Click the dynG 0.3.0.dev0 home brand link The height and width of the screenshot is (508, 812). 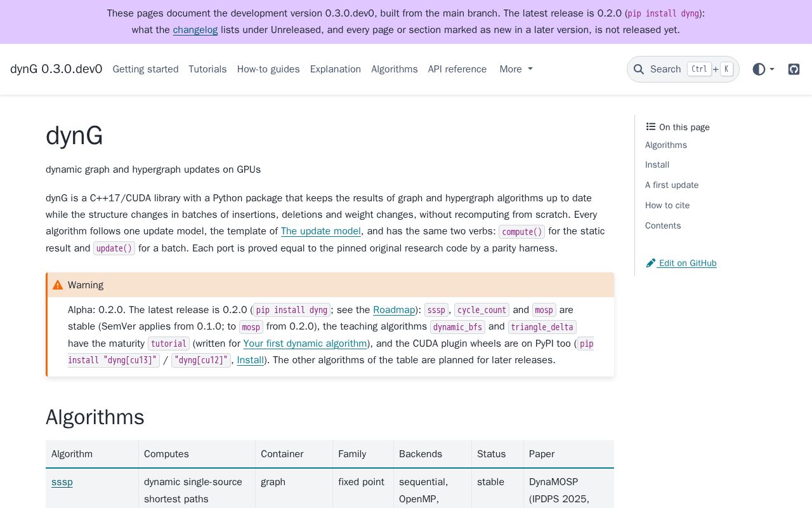point(56,69)
